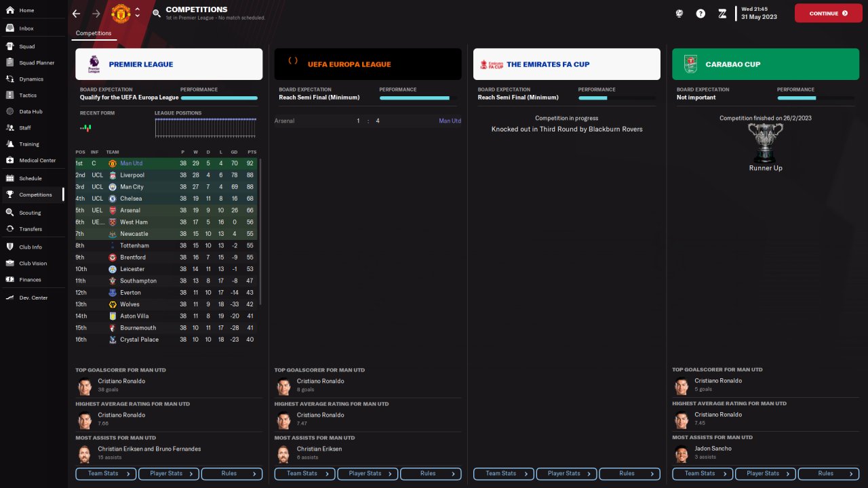Click the Manchester United badge in the header
The width and height of the screenshot is (868, 488).
[x=121, y=14]
